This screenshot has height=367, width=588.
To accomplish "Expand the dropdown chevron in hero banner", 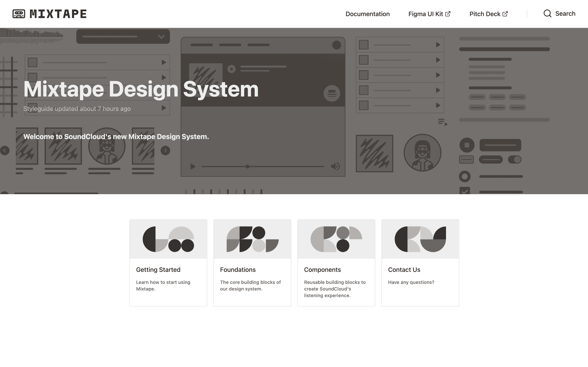I will [161, 37].
